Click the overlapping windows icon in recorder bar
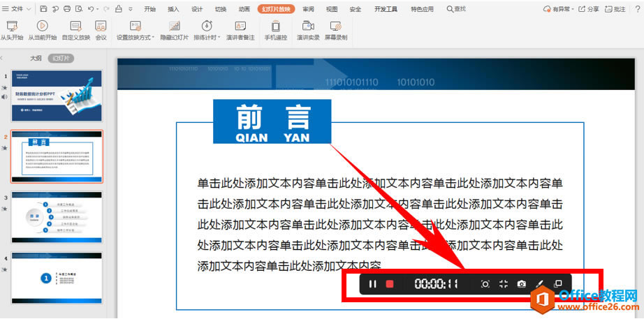 pyautogui.click(x=557, y=284)
